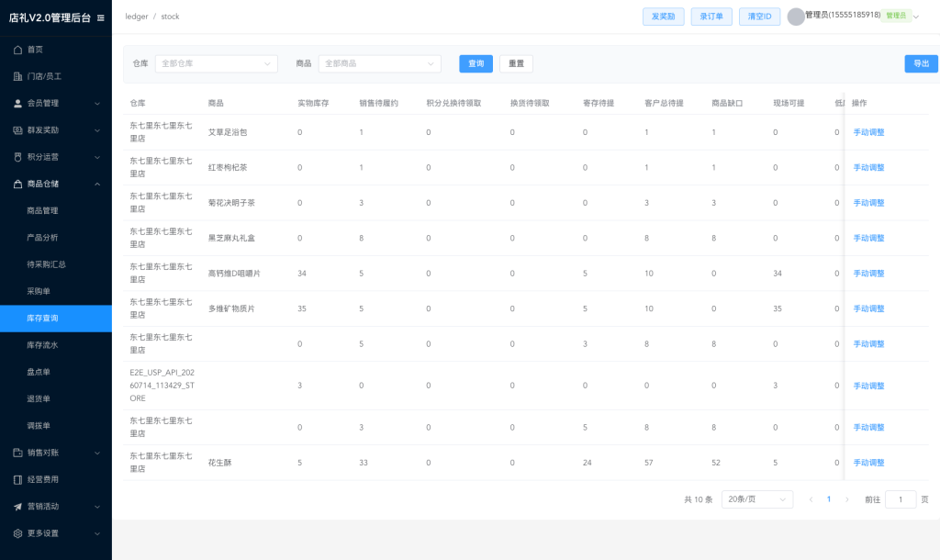This screenshot has width=940, height=560.
Task: Open 退货单 in the sidebar
Action: tap(39, 398)
